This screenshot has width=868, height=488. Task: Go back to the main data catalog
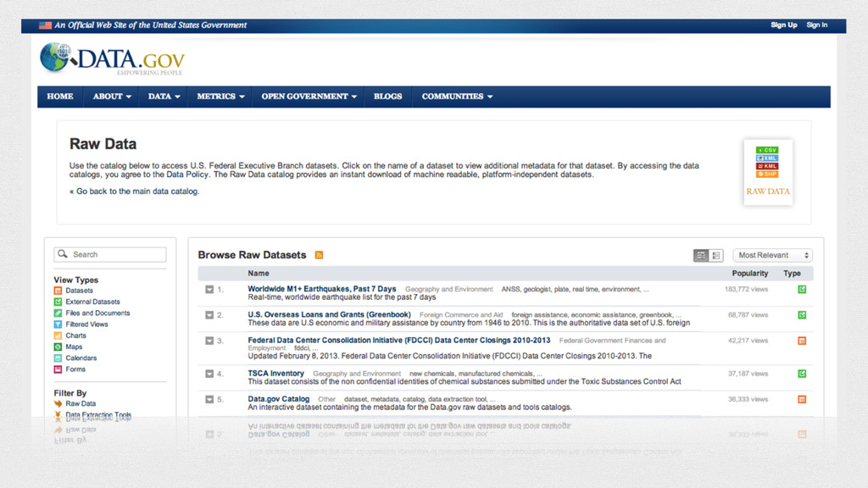pos(134,191)
